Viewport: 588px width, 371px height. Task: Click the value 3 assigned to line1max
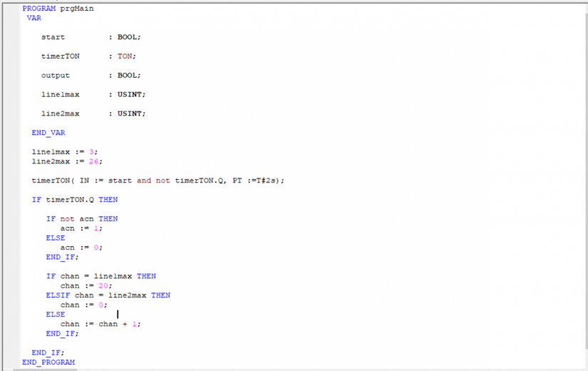tap(92, 152)
